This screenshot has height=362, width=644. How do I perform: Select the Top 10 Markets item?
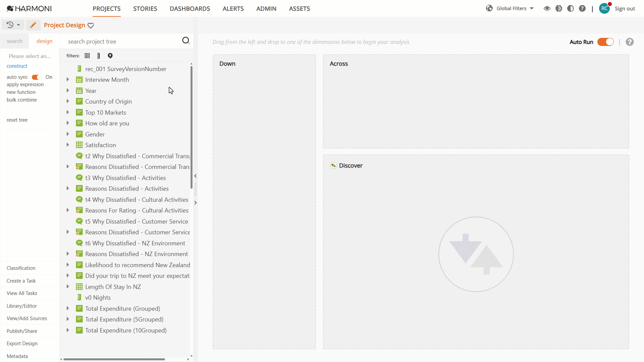[x=105, y=113]
